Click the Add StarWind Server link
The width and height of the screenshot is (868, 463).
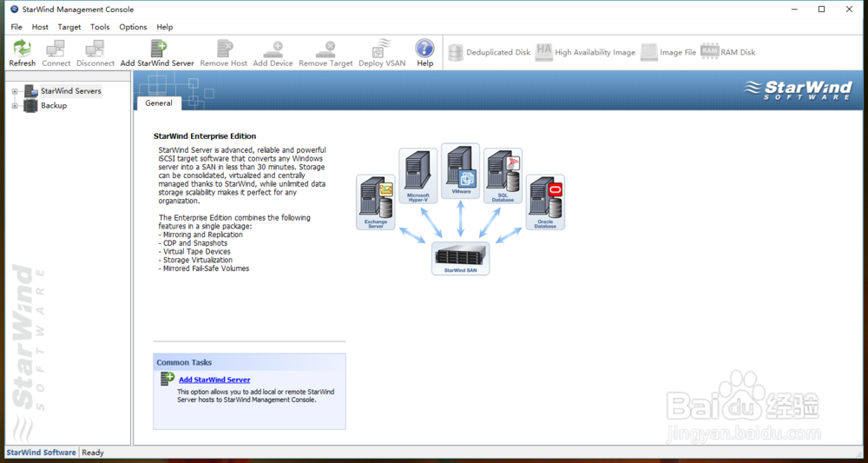click(214, 380)
